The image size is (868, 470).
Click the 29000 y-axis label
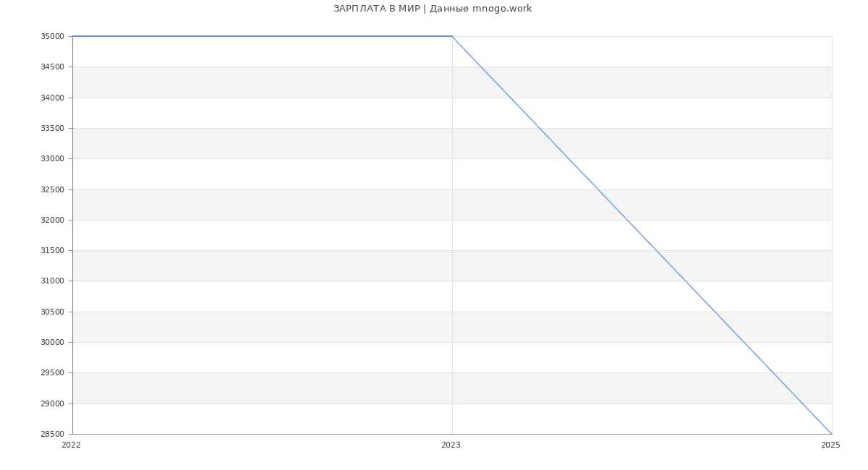pyautogui.click(x=53, y=403)
